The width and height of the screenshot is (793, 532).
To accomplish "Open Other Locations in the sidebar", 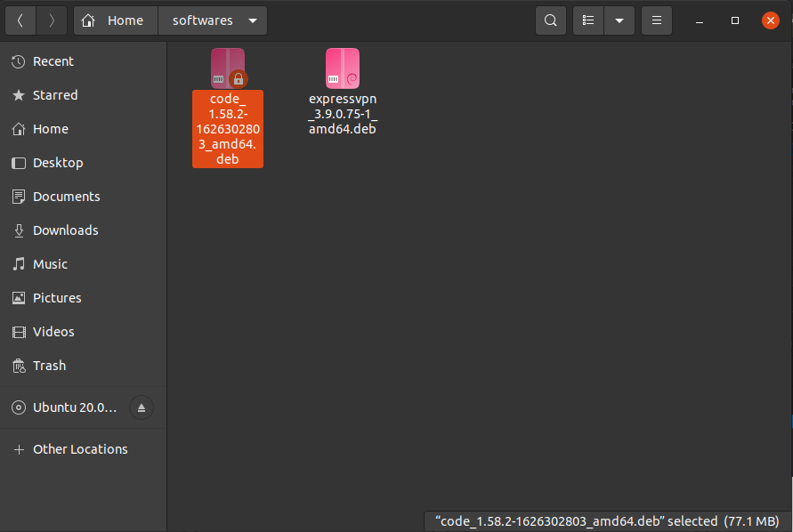I will coord(84,449).
